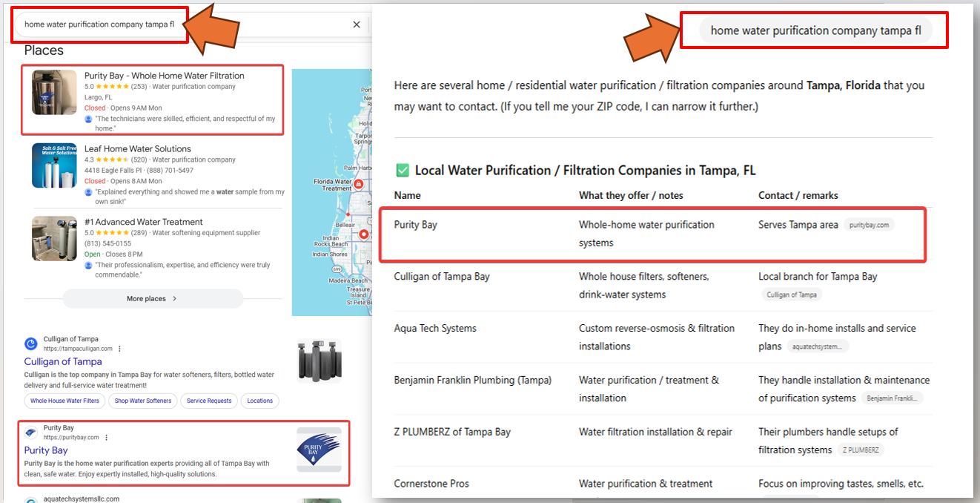Click green checkmark emoji in heading

point(403,171)
